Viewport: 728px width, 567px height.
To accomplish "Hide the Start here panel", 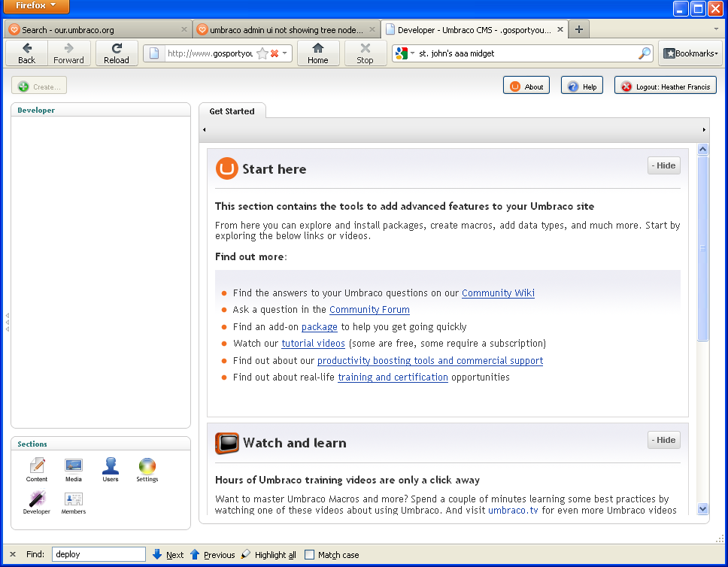I will [663, 165].
